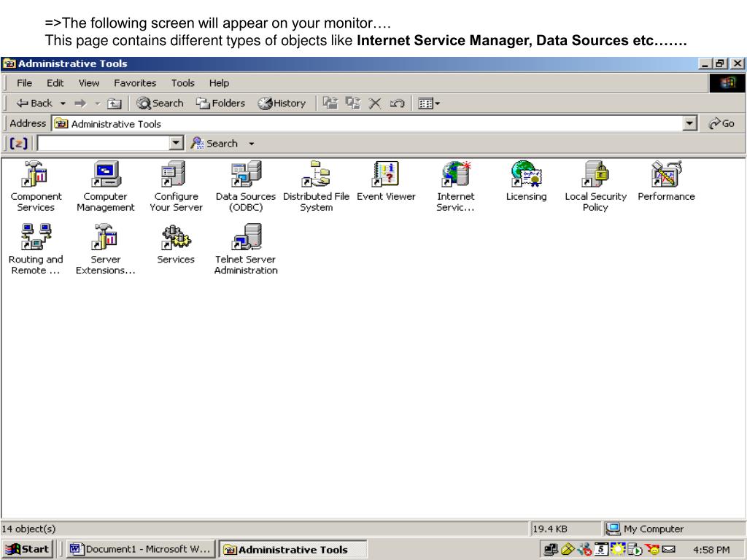Image resolution: width=747 pixels, height=560 pixels.
Task: Open the Views dropdown button
Action: point(428,104)
